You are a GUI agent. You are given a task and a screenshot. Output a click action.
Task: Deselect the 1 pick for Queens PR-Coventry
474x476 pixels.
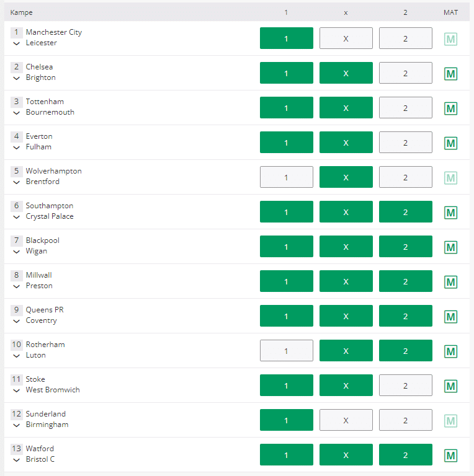[286, 316]
